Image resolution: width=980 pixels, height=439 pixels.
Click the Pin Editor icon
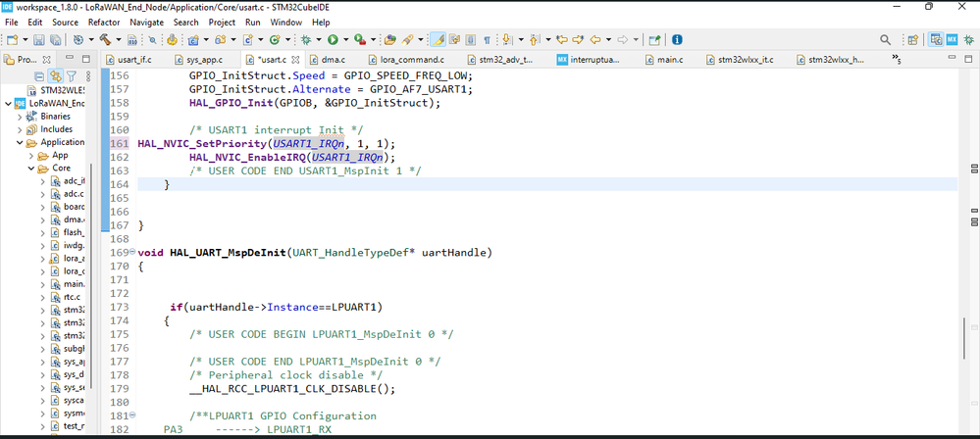coord(654,40)
